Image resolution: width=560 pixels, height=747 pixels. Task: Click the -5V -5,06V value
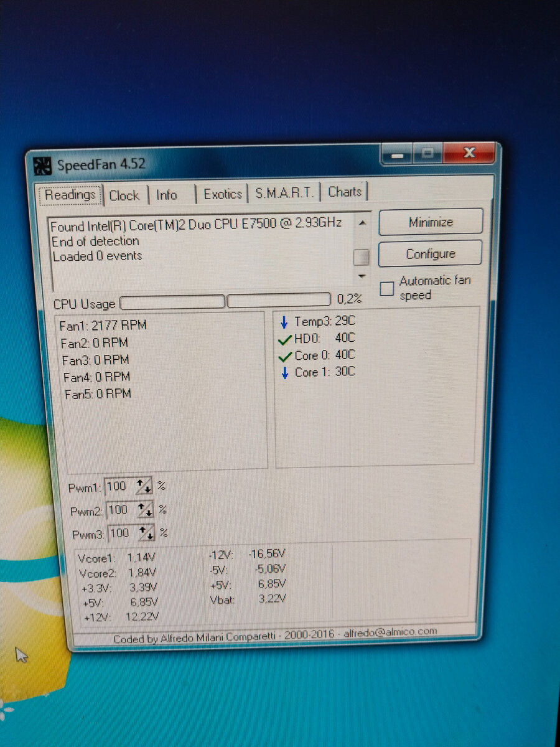tap(270, 568)
